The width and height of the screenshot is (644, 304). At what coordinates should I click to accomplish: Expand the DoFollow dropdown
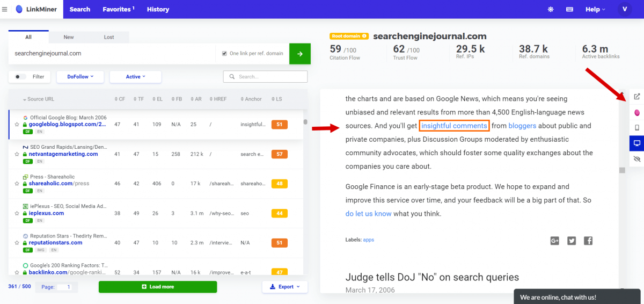pos(80,77)
